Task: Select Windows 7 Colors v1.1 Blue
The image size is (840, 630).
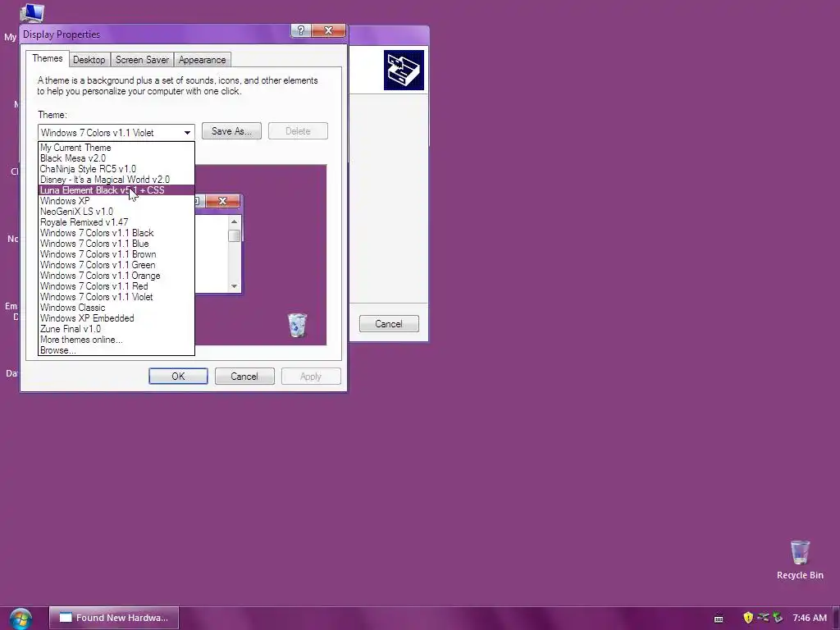Action: click(x=116, y=244)
